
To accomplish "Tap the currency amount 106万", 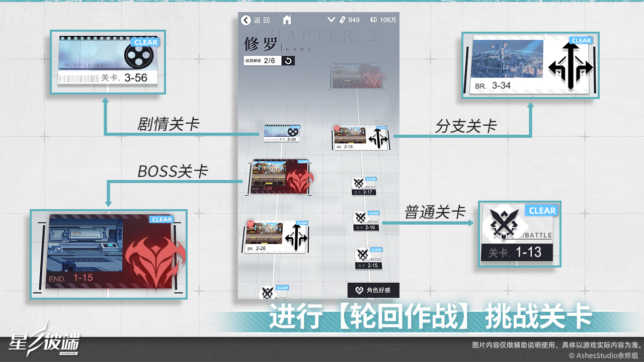I will coord(388,20).
